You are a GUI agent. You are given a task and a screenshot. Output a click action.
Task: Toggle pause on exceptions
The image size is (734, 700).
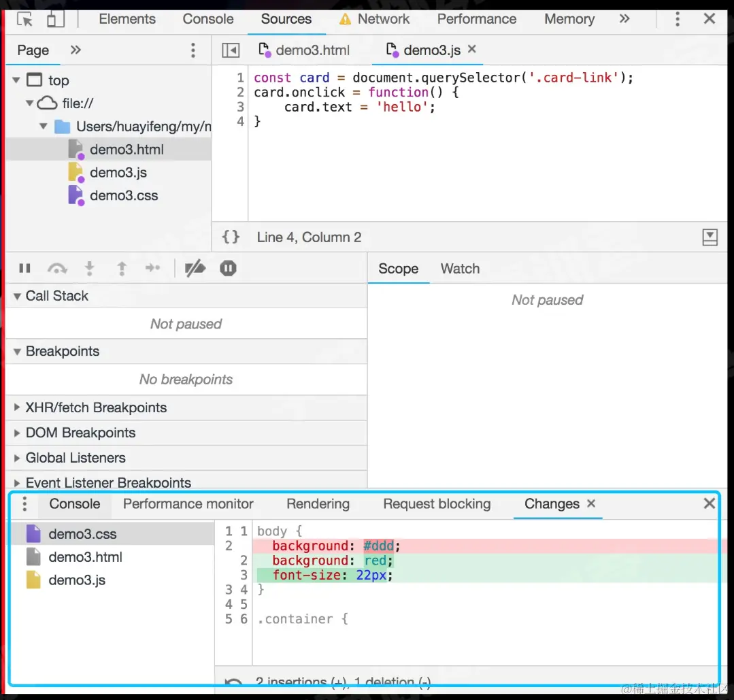(x=228, y=268)
